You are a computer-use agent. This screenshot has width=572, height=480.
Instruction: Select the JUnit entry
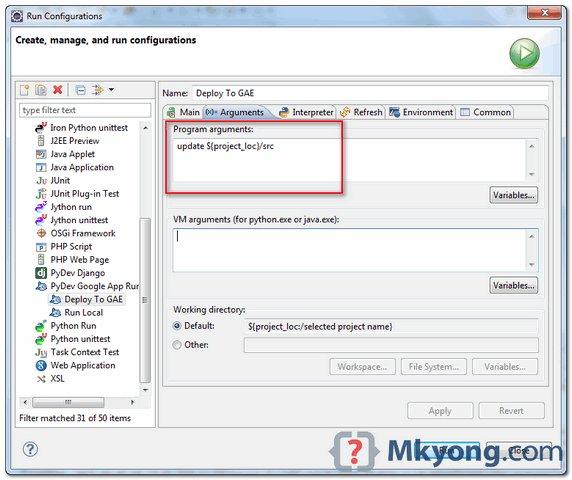60,181
